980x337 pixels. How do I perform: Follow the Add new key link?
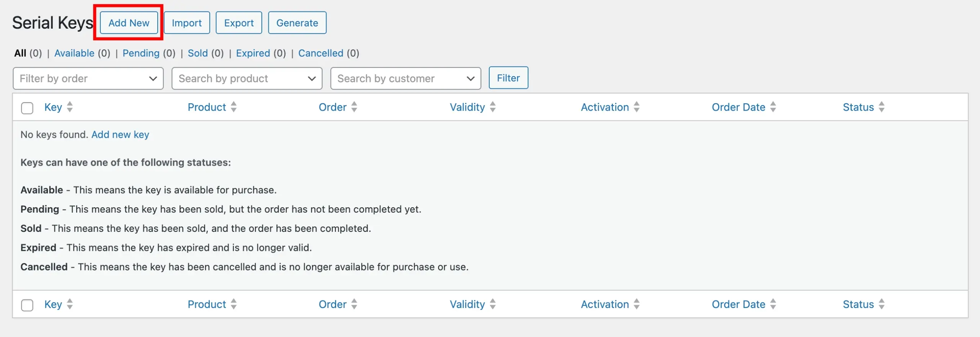tap(120, 135)
